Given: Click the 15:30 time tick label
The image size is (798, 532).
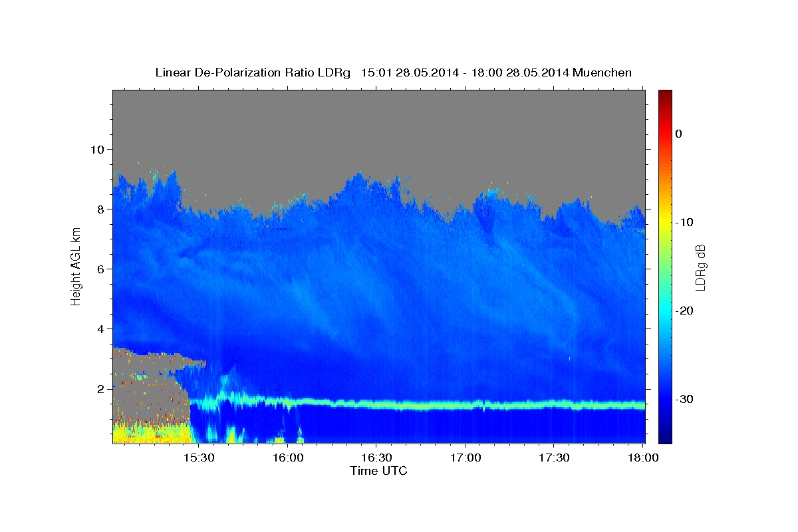Looking at the screenshot, I should pyautogui.click(x=198, y=458).
